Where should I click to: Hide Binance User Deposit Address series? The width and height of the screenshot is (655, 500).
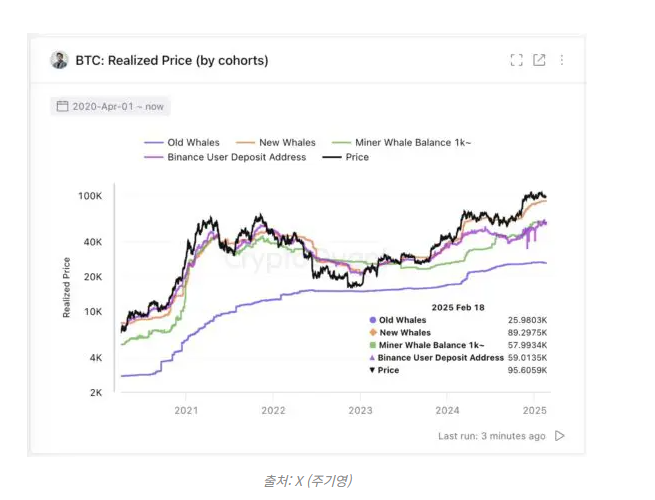point(225,157)
